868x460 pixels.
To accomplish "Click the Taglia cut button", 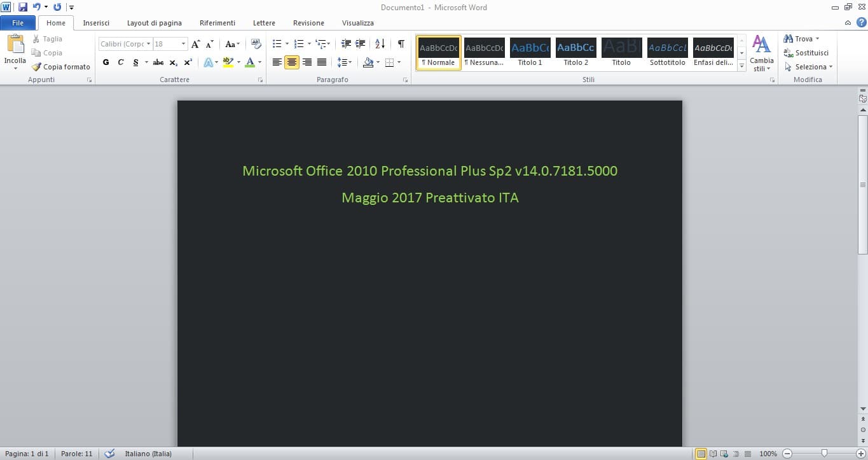I will (x=48, y=39).
